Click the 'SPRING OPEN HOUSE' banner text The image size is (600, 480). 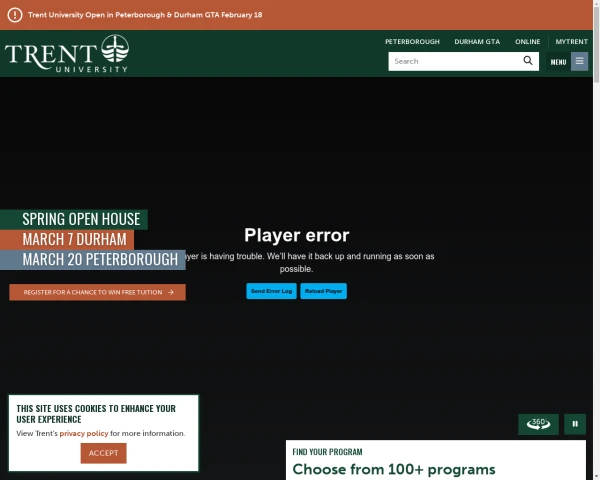point(81,219)
